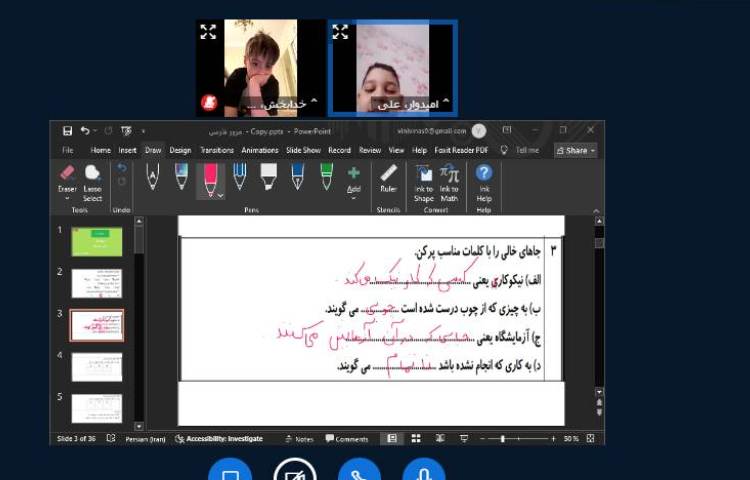Toggle the Notes pane
Image resolution: width=750 pixels, height=480 pixels.
click(x=299, y=439)
